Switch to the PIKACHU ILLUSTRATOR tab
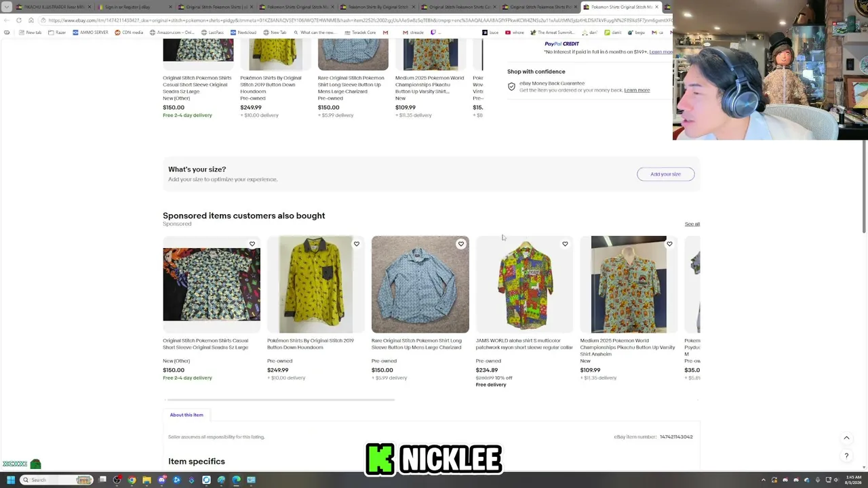 pos(53,7)
